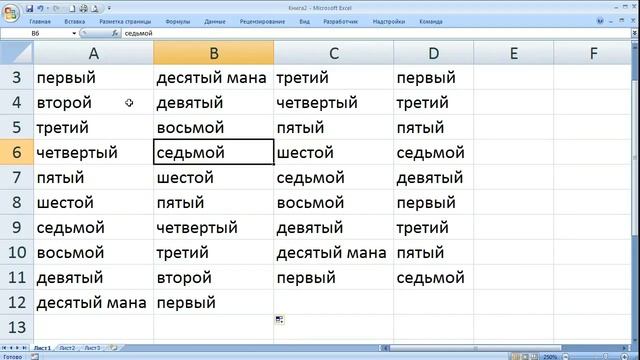Click the zoom slider handle
The image size is (640, 360).
[606, 357]
